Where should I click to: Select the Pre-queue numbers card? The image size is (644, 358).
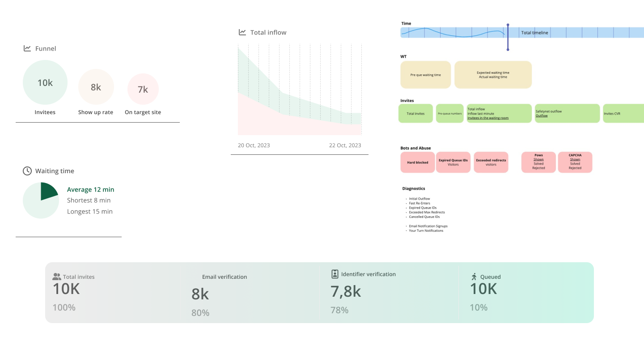(449, 113)
